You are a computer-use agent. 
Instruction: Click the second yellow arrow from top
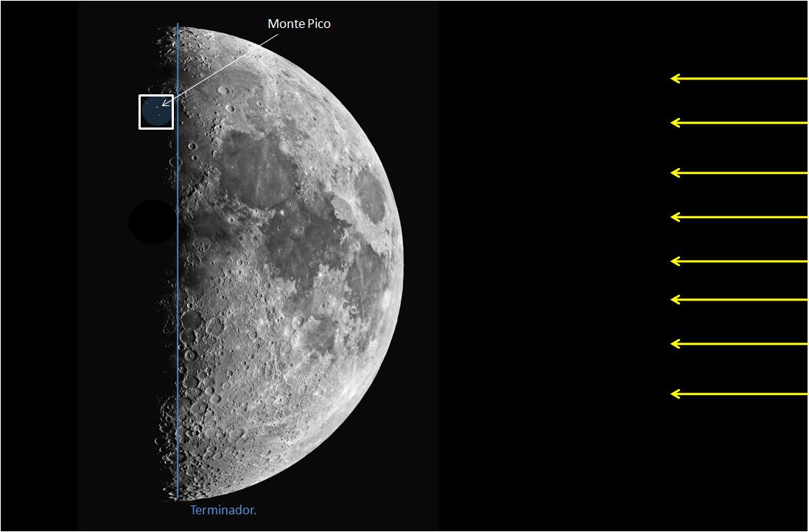[x=738, y=123]
